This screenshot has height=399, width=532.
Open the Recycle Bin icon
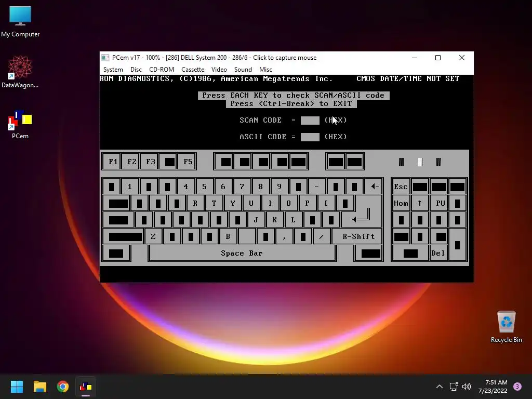(506, 327)
